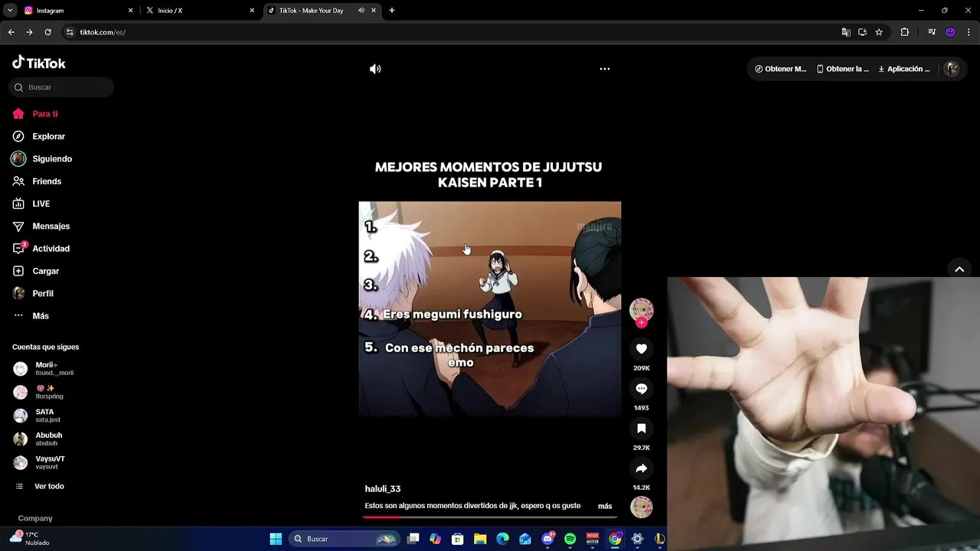Open the Chrome profile avatar

951,32
